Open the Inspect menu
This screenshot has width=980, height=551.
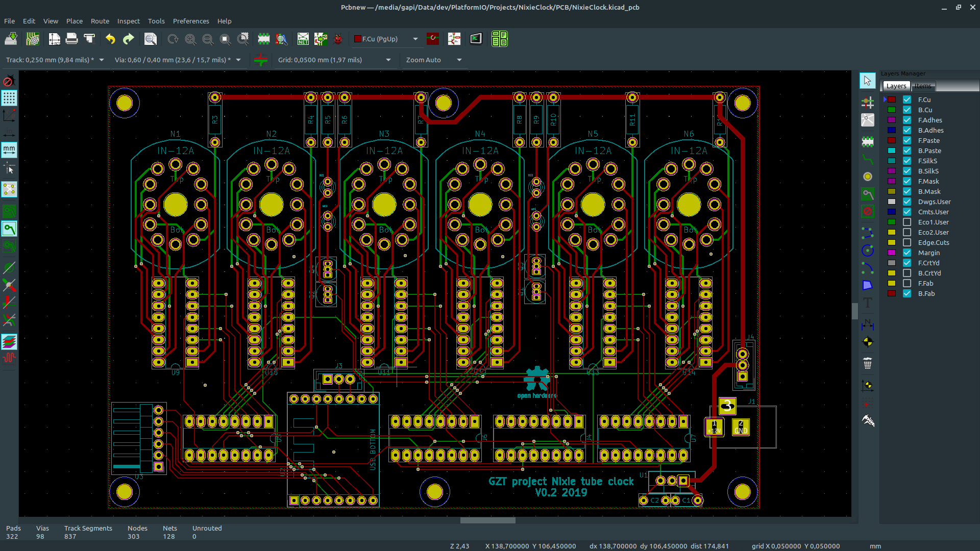(129, 21)
